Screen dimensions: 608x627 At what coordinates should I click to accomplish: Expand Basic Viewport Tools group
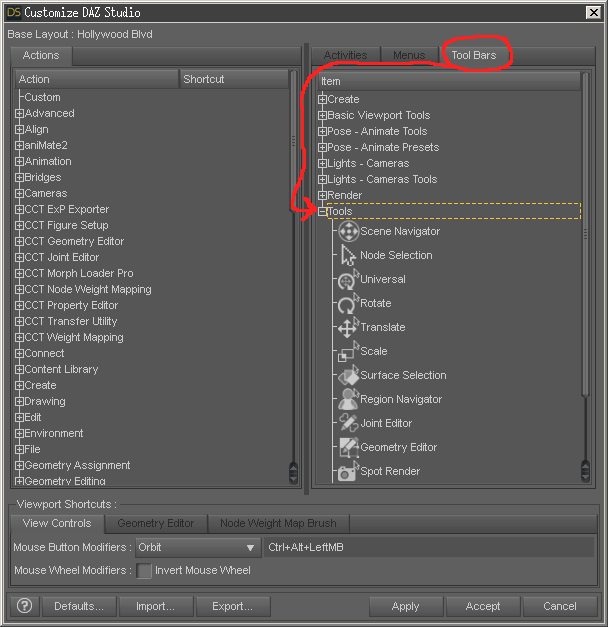(322, 116)
